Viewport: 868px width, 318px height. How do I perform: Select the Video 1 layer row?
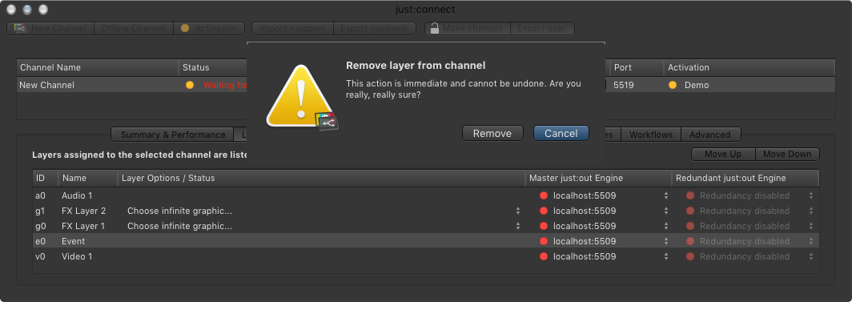point(426,256)
